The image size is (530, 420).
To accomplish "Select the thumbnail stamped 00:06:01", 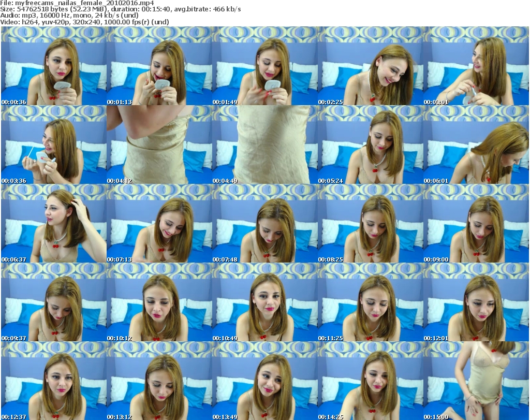I will coord(476,144).
